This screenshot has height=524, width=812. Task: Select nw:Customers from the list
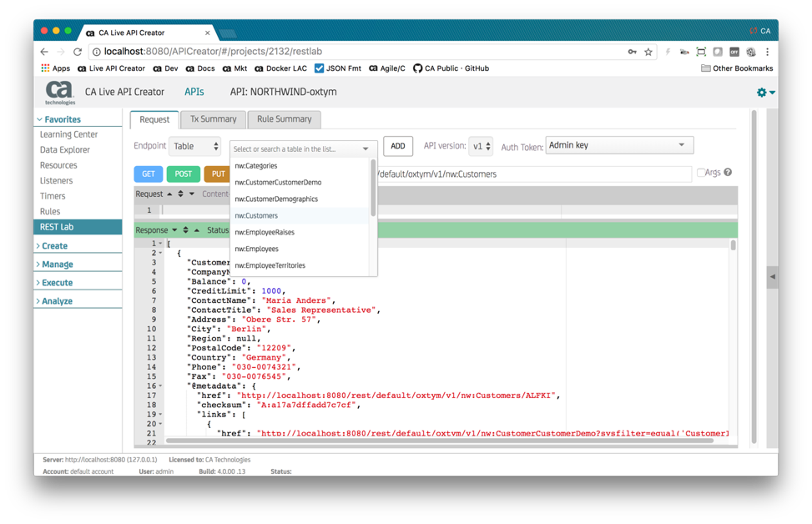300,216
